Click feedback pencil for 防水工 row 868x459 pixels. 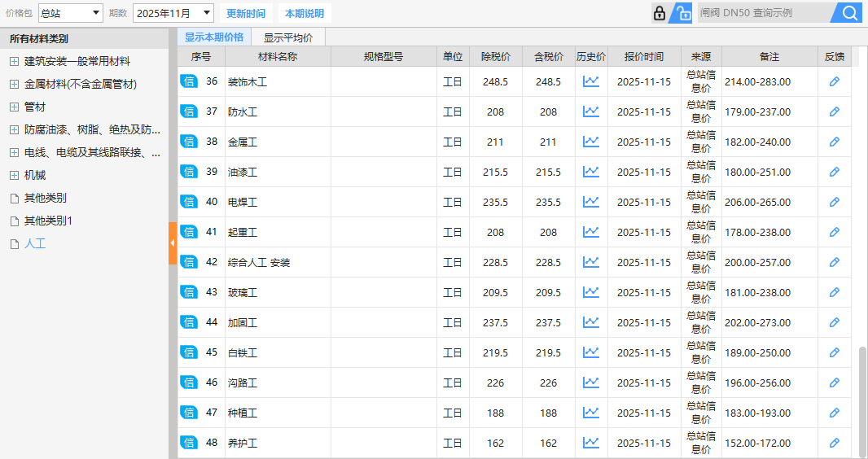[835, 111]
